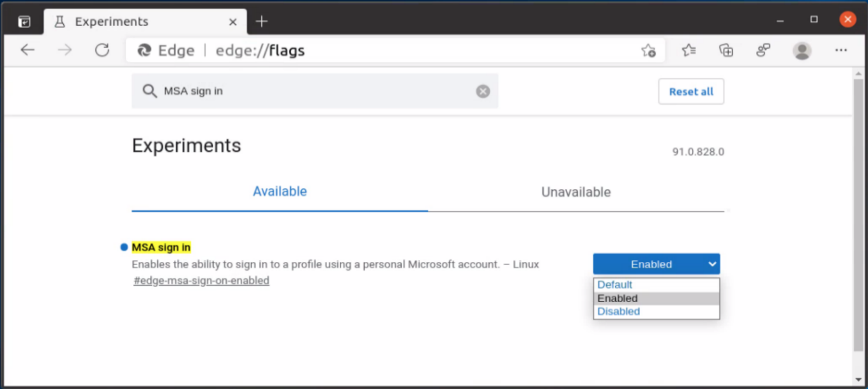Viewport: 868px width, 389px height.
Task: Clear the MSA sign in search query
Action: pyautogui.click(x=483, y=91)
